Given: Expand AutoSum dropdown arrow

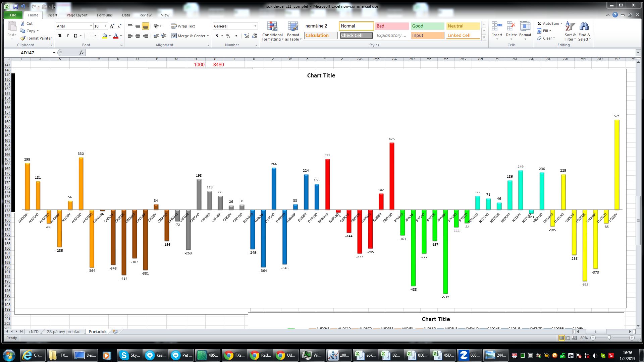Looking at the screenshot, I should tap(561, 23).
